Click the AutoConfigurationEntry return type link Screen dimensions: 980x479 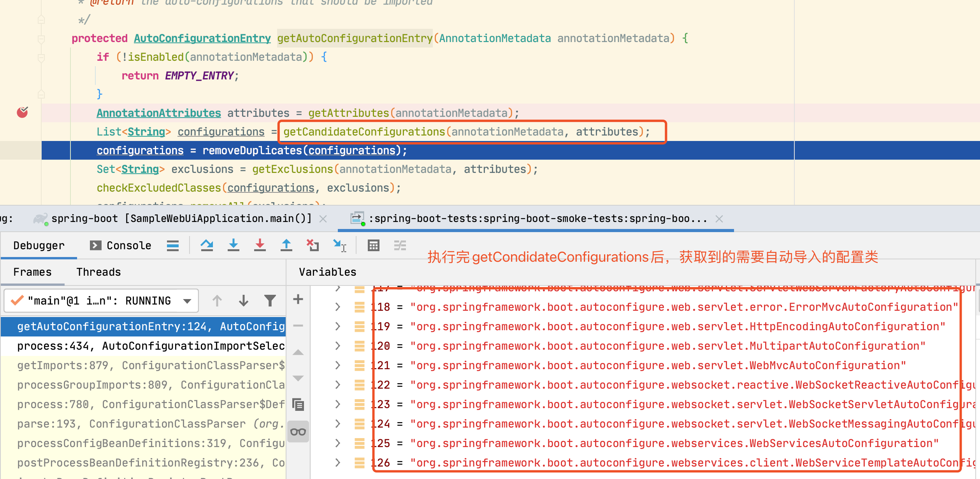point(202,38)
